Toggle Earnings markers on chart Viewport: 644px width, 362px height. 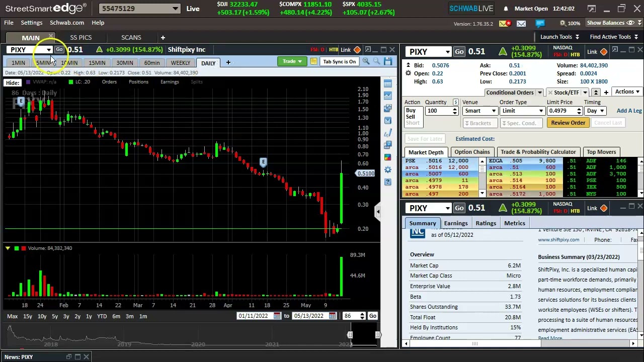click(170, 82)
